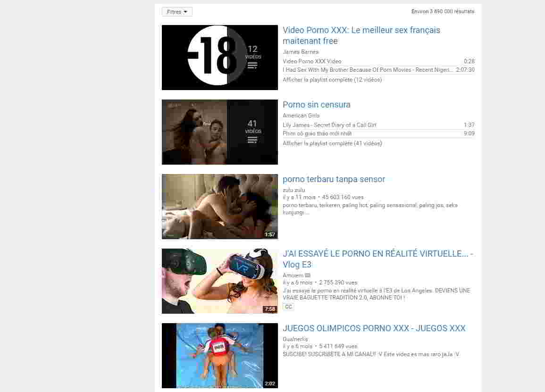Click the playlist icon on the 41 vidéos thumbnail
Screen dimensions: 545x392
252,140
